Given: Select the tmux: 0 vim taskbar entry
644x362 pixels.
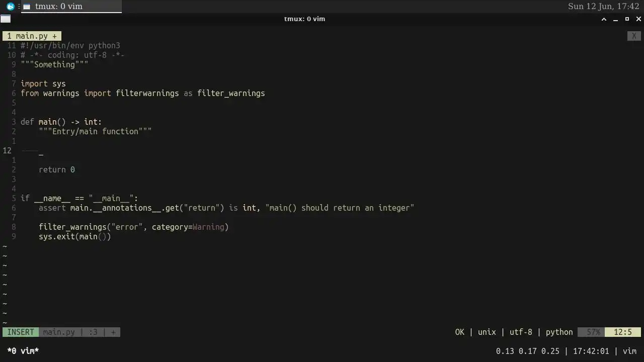Looking at the screenshot, I should pos(71,7).
